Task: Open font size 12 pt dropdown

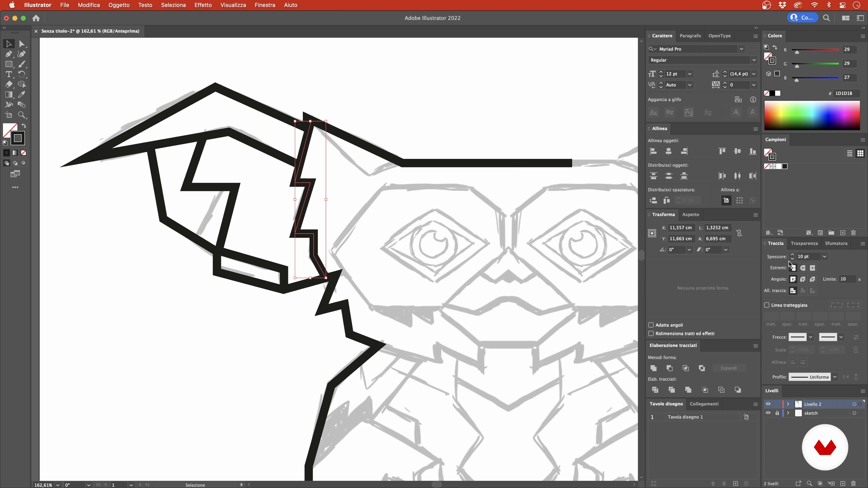Action: (x=690, y=74)
